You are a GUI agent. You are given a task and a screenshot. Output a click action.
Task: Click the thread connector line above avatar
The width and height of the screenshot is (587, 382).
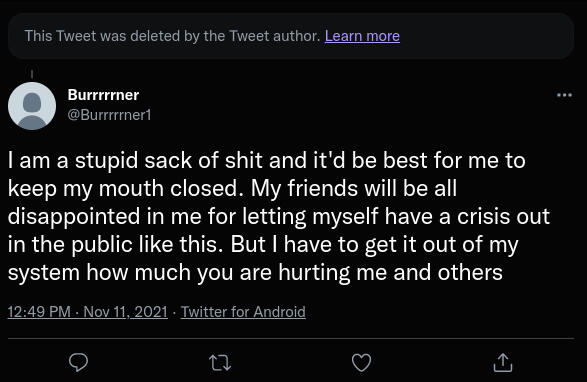click(32, 73)
